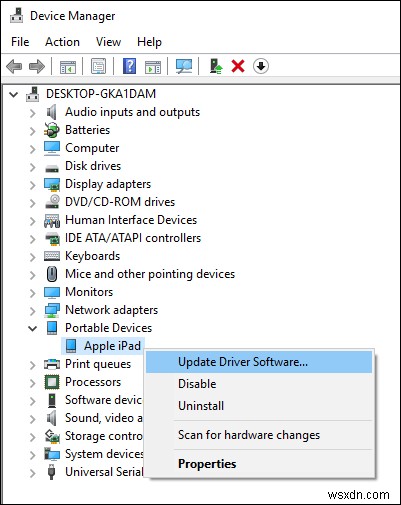Click the Properties sheet toolbar icon
The height and width of the screenshot is (505, 401).
pos(99,66)
